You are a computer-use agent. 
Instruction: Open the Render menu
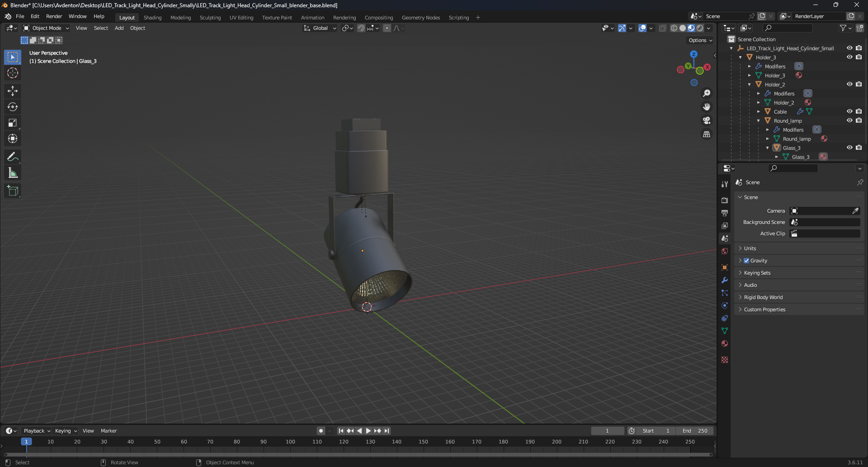(x=54, y=16)
